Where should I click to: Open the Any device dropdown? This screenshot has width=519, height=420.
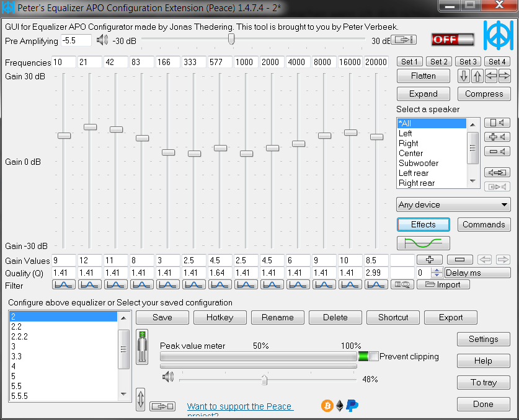(453, 204)
